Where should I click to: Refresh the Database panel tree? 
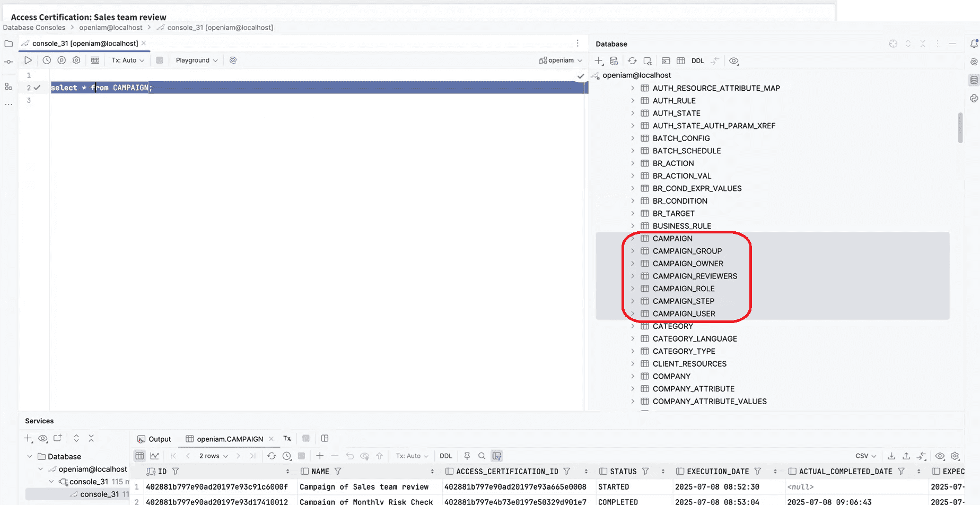pos(632,61)
